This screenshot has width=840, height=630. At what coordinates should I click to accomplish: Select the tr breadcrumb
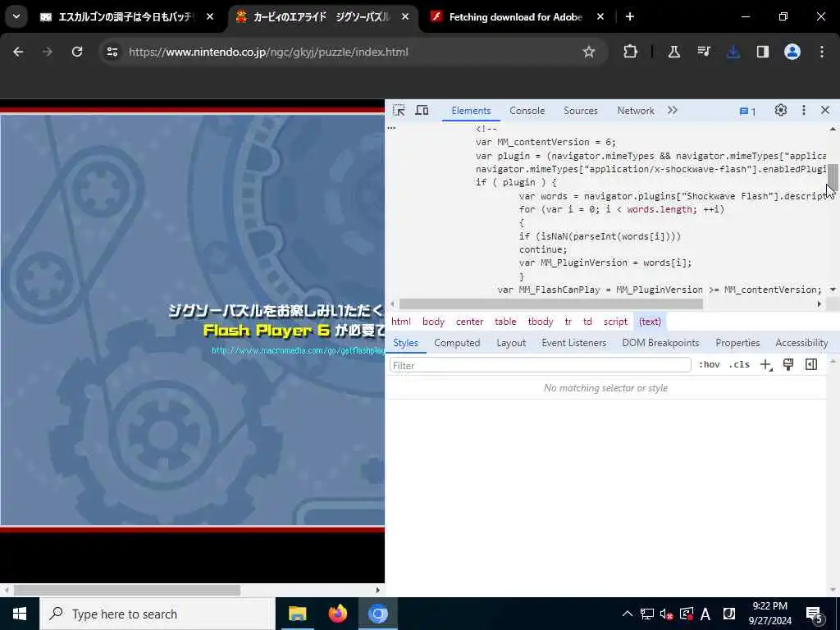[x=568, y=322]
